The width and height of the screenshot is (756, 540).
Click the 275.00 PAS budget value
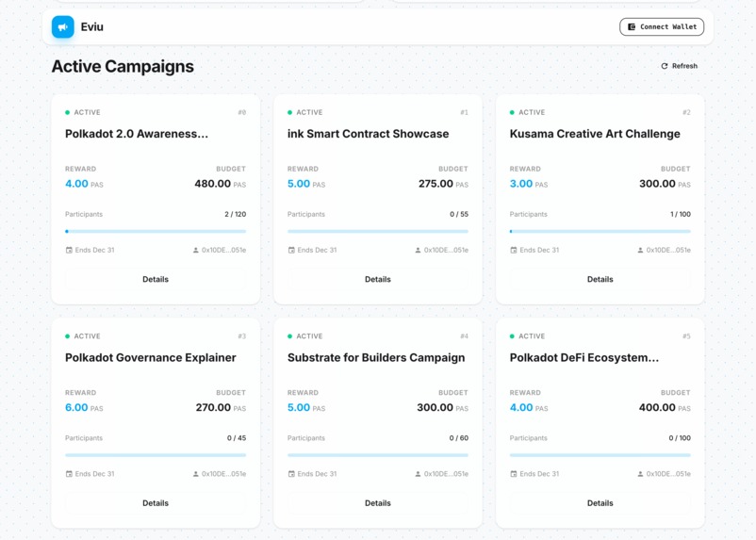[443, 184]
